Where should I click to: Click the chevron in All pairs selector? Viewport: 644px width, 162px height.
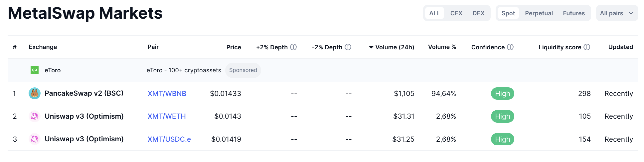click(631, 13)
